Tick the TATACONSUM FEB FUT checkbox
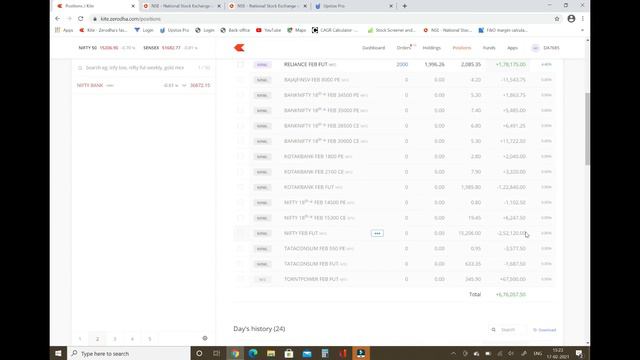Screen dimensions: 640x360 240,264
